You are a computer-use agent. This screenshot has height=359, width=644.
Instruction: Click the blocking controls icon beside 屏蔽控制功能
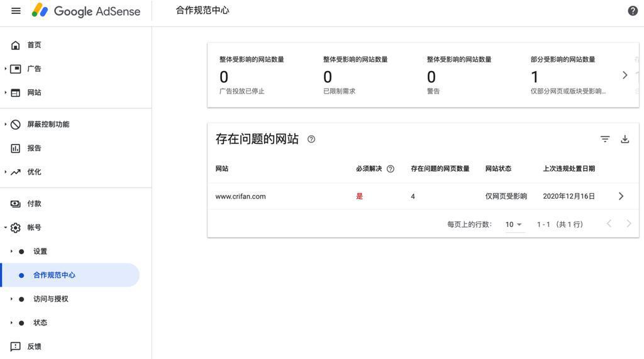(16, 124)
